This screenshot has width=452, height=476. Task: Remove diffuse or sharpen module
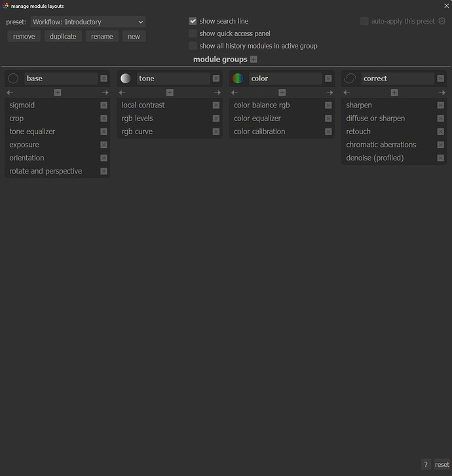(441, 119)
